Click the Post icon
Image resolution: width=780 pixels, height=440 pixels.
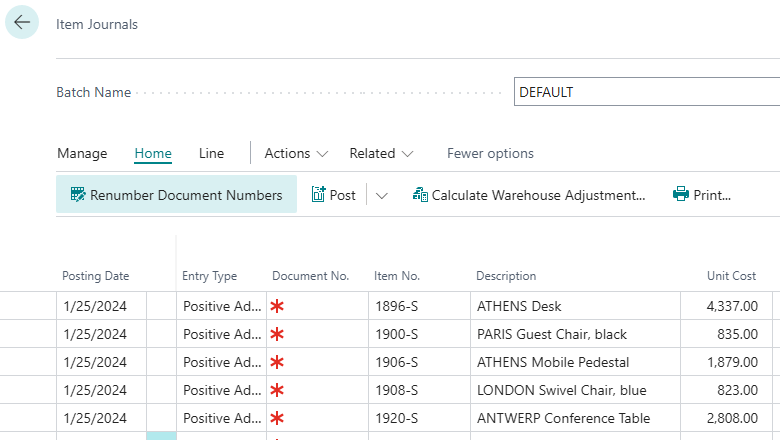click(319, 195)
